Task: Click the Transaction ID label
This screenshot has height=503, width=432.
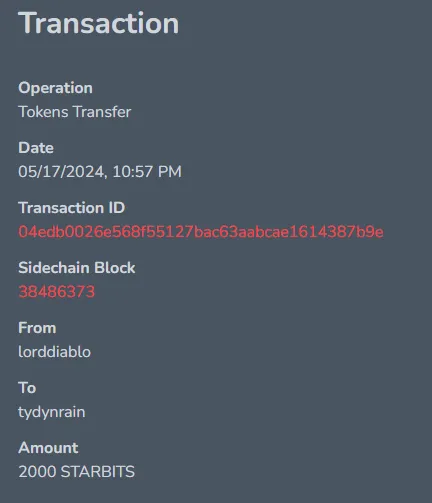Action: point(72,208)
